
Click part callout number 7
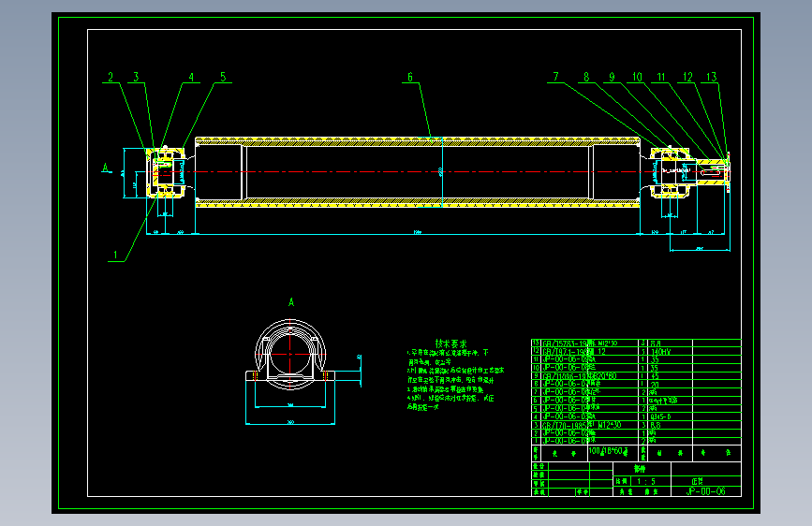click(555, 77)
